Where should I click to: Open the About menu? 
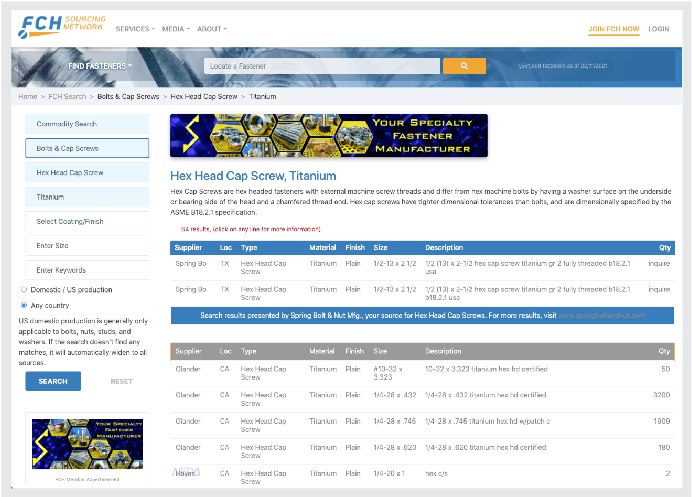tap(212, 29)
